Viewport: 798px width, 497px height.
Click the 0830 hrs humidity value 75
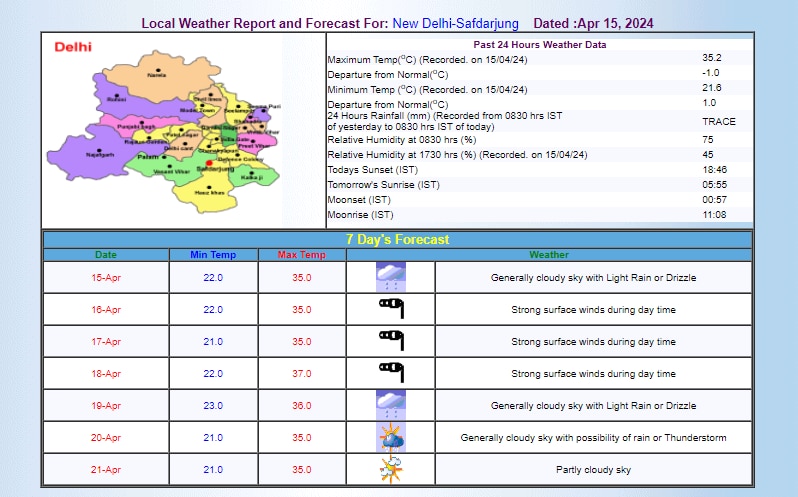coord(707,139)
